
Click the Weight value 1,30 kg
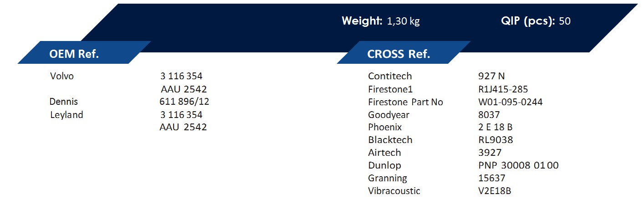coord(403,21)
